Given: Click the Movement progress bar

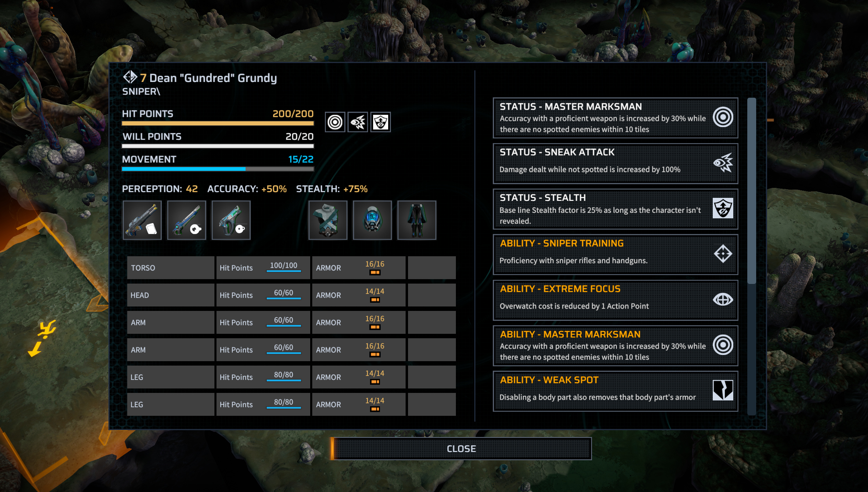Looking at the screenshot, I should (218, 169).
